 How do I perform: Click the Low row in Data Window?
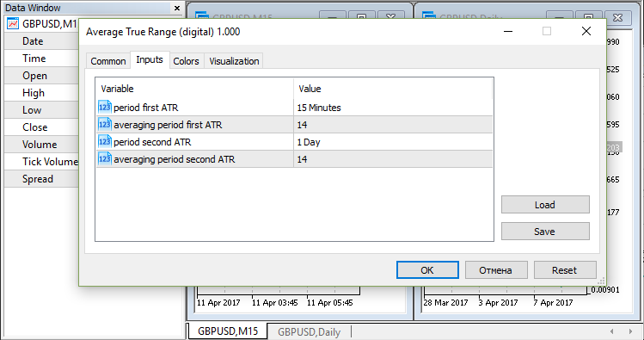point(41,110)
